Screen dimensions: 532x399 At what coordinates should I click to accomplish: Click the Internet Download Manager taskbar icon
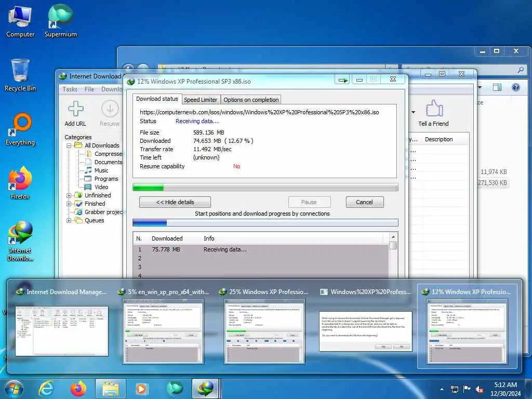pos(205,389)
